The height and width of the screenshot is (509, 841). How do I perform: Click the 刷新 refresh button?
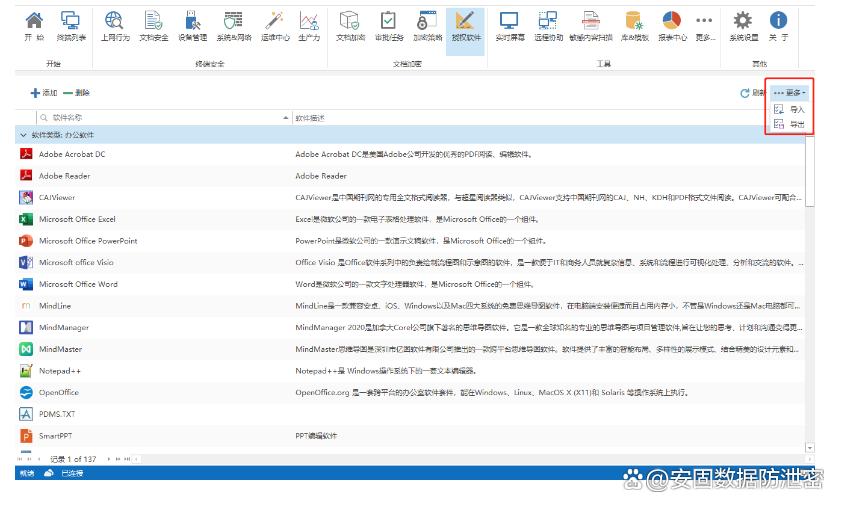click(x=753, y=93)
